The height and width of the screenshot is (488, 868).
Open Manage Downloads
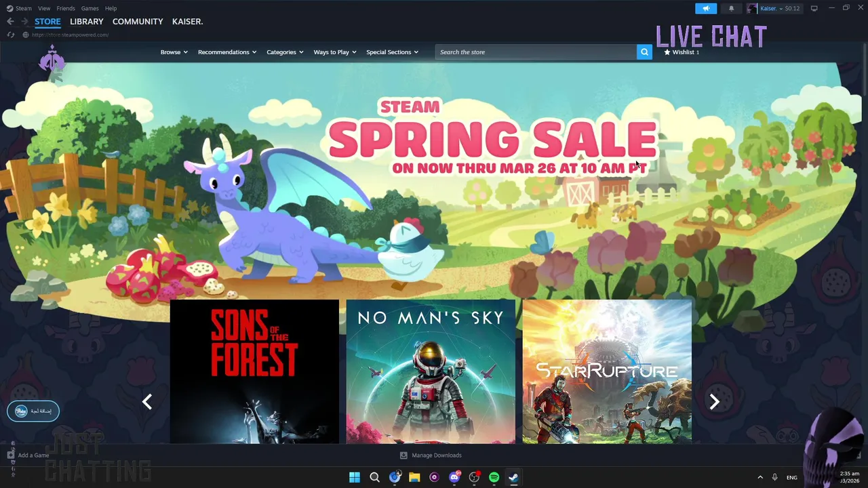click(437, 455)
